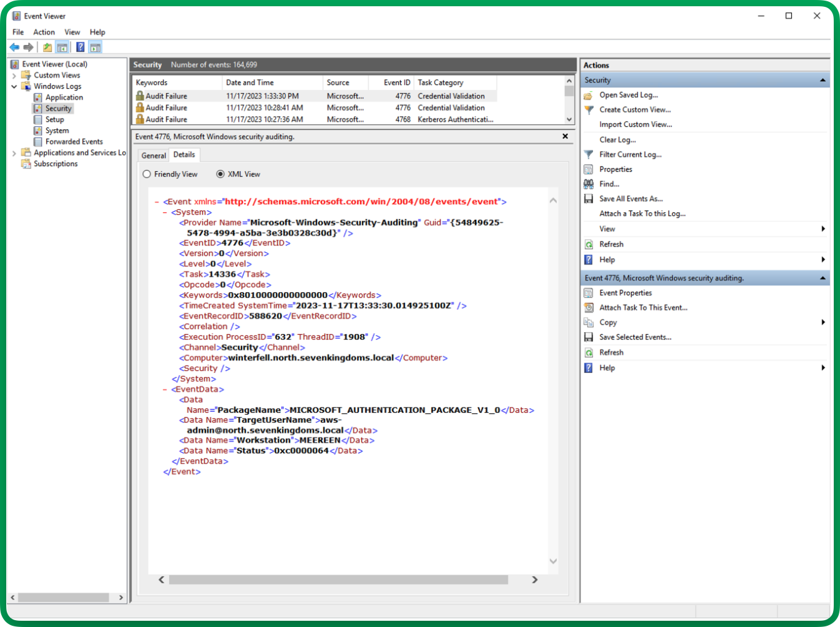Click the Filter Current Log funnel icon
The width and height of the screenshot is (840, 627).
point(588,154)
